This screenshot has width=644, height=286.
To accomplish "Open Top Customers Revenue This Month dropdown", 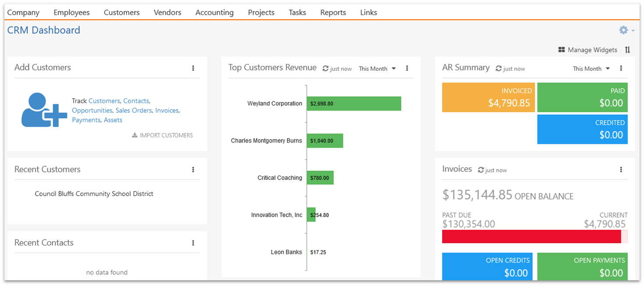I will point(377,68).
